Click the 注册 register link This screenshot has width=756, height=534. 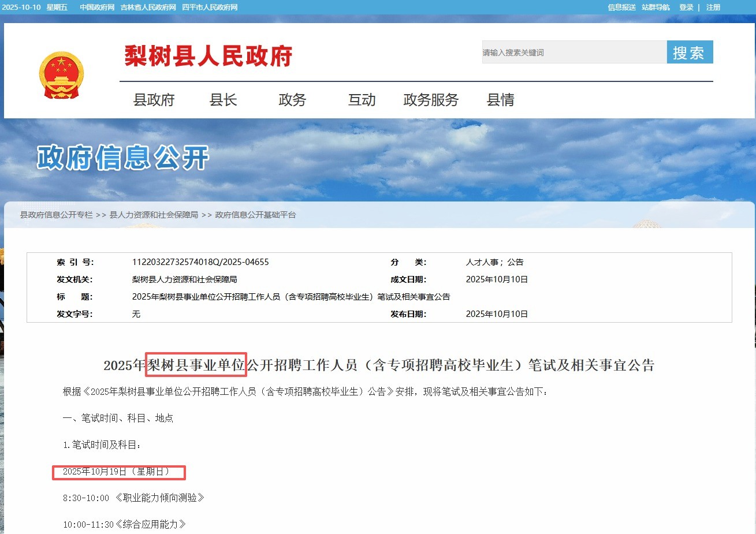[713, 8]
